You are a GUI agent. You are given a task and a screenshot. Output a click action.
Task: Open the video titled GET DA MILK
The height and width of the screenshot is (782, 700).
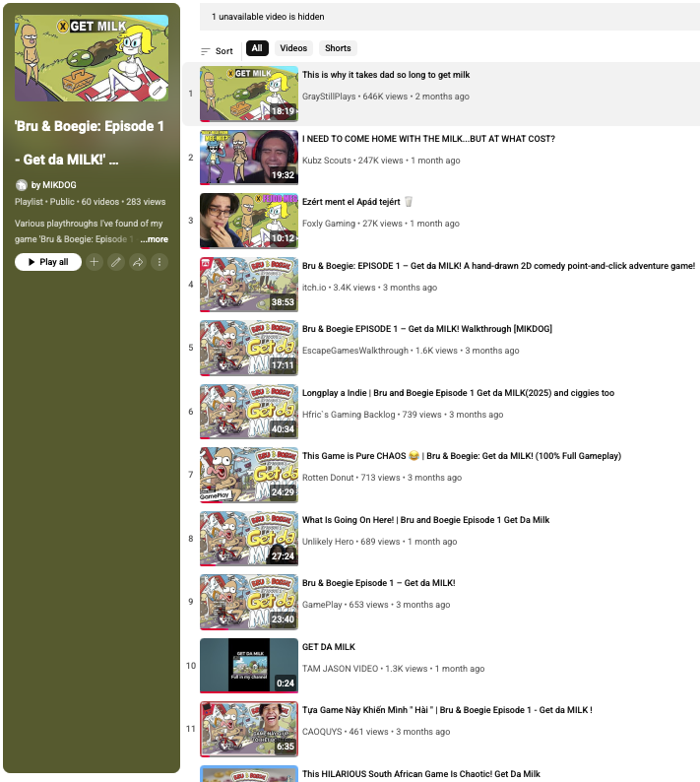click(329, 647)
